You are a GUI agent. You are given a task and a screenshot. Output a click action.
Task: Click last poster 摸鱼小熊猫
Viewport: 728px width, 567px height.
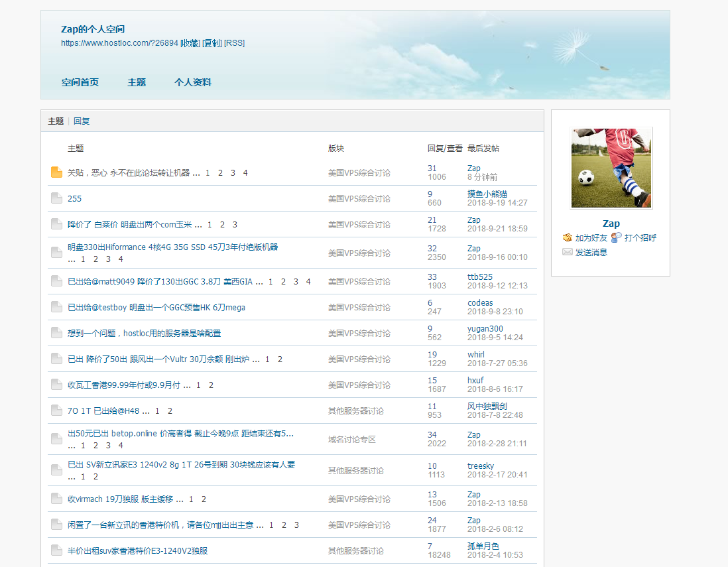[487, 194]
